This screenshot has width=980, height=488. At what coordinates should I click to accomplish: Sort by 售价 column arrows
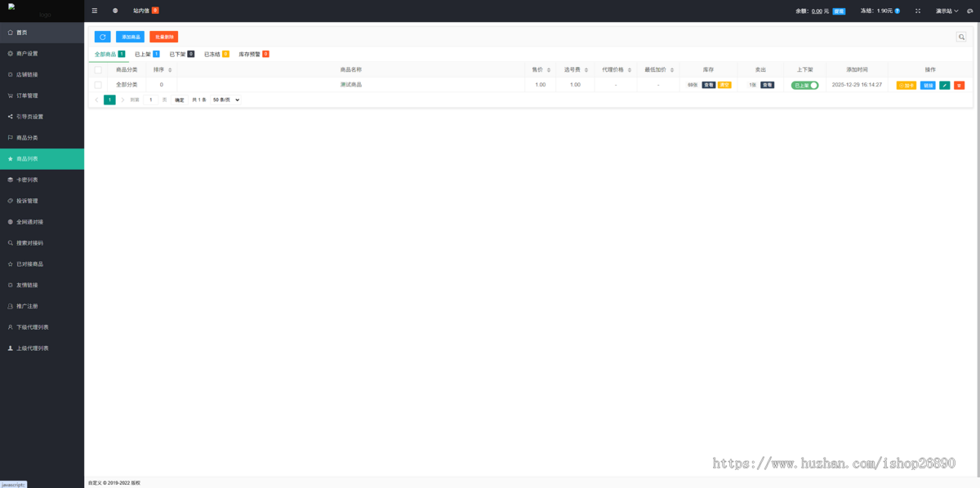(548, 70)
